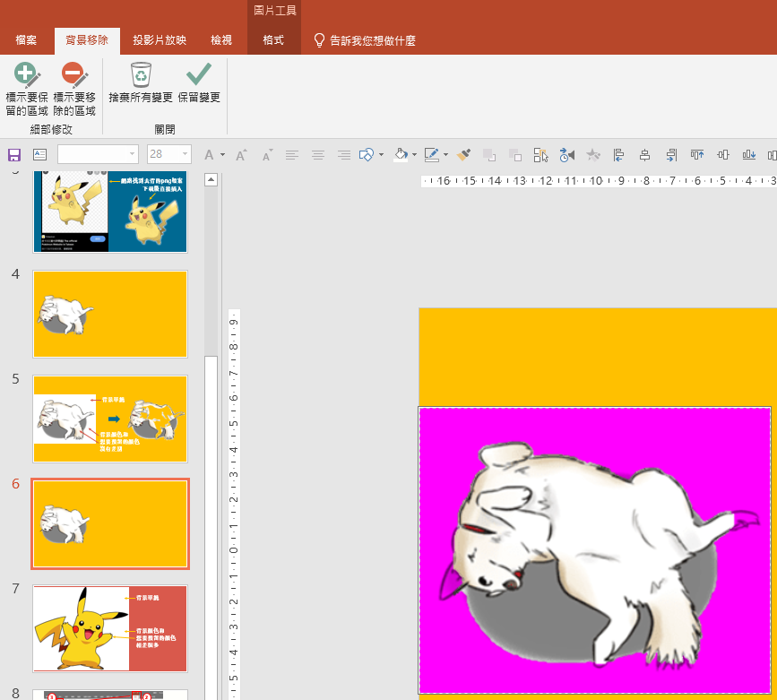Align text to the left
Image resolution: width=777 pixels, height=700 pixels.
point(292,155)
